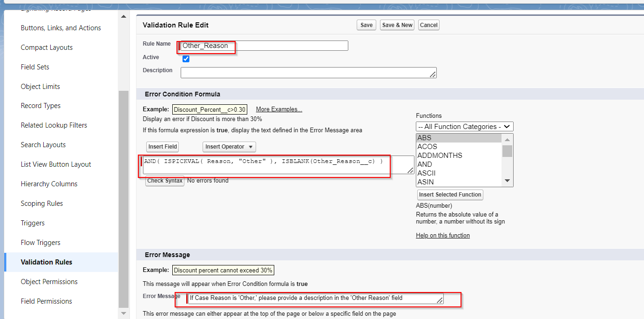Click the sidebar scroll up arrow
Screen dimensions: 644x319
point(123,17)
